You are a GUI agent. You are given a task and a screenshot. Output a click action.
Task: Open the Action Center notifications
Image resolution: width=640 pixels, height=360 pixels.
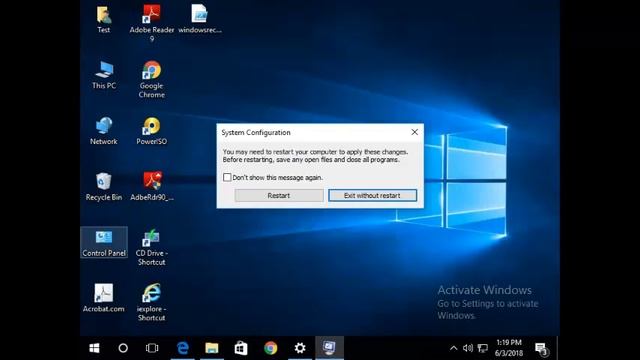click(x=542, y=349)
